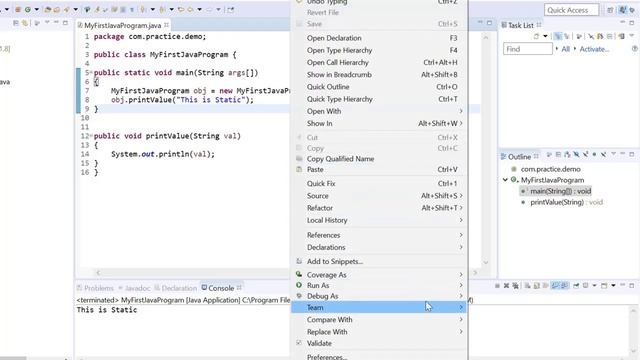Open the Display Selected Console dropdown arrow
This screenshot has width=640, height=360.
[x=594, y=285]
